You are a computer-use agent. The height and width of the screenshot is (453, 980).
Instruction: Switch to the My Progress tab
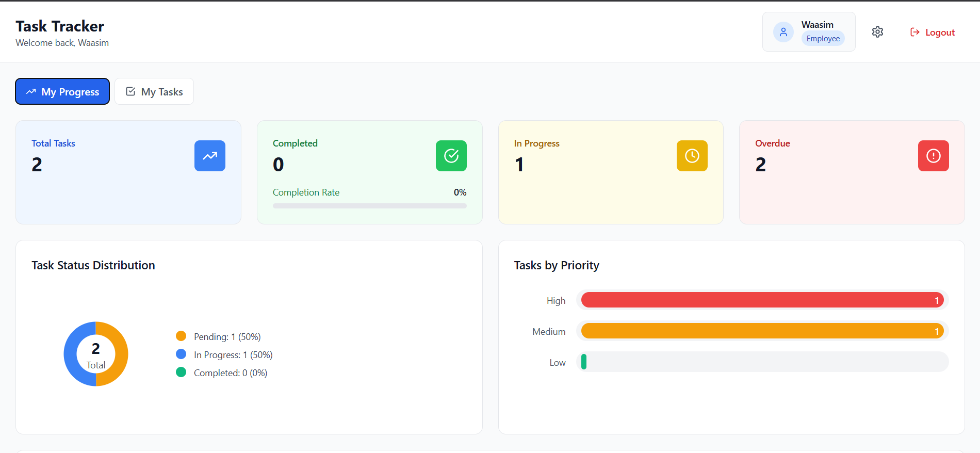pos(62,91)
